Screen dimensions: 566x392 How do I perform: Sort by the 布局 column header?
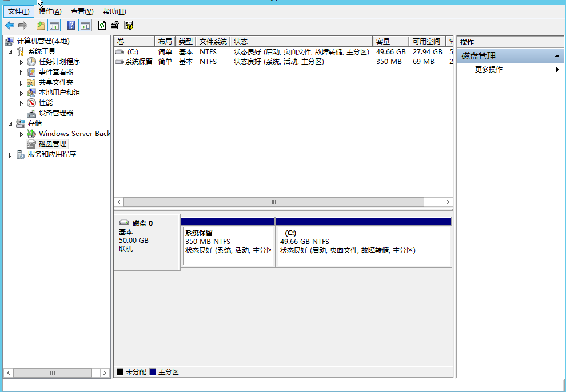click(165, 42)
